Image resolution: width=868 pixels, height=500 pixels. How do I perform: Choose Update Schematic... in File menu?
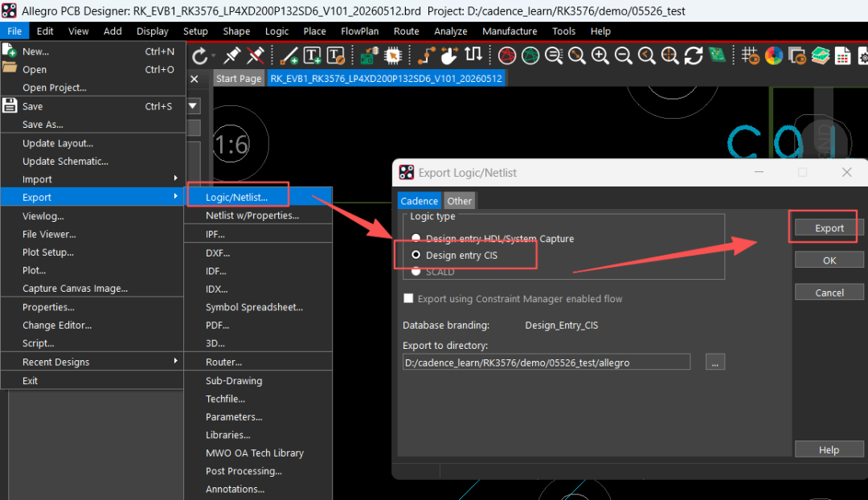pos(92,161)
